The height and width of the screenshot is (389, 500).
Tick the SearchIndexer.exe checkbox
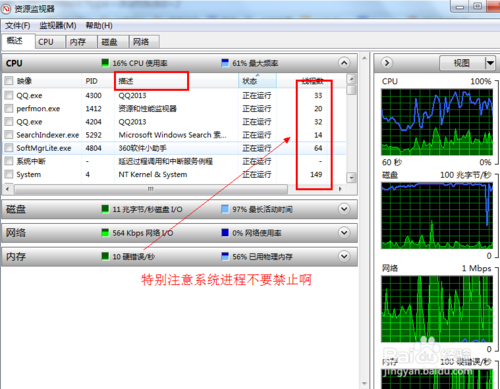pos(9,135)
